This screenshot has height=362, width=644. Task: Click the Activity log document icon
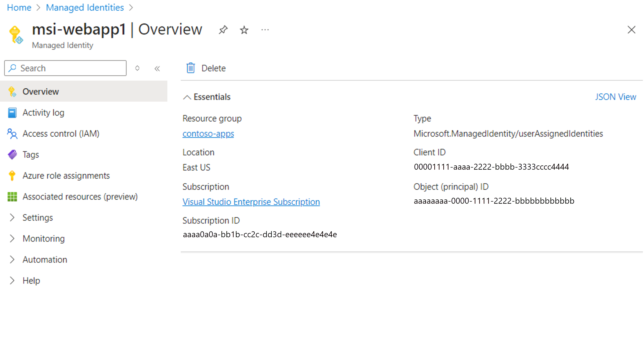[x=12, y=112]
